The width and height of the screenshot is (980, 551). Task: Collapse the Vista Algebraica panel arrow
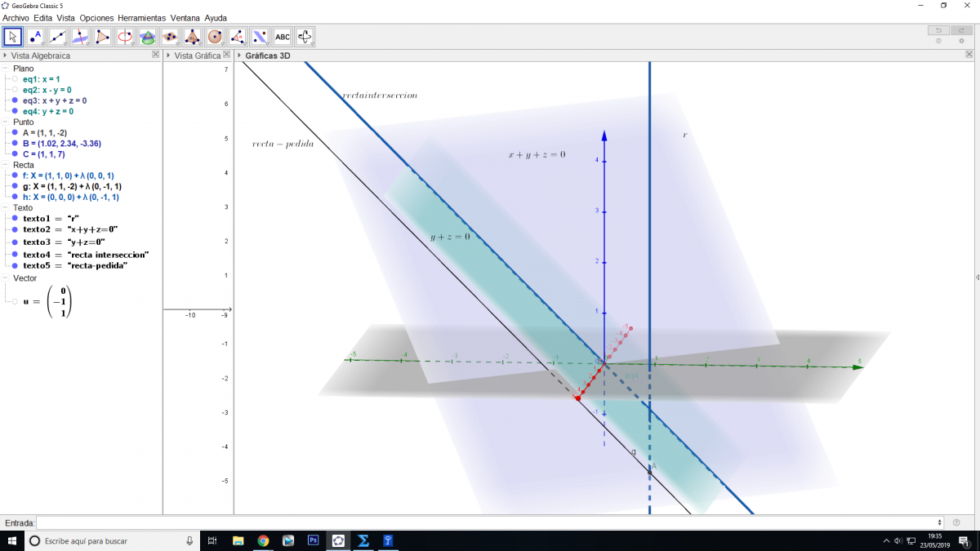6,56
